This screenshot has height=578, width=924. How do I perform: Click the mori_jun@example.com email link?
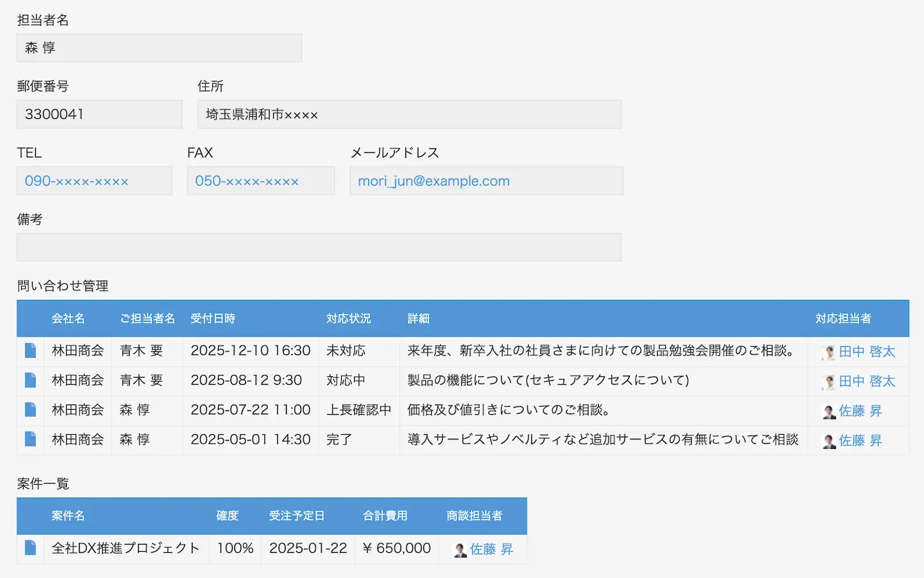tap(434, 181)
